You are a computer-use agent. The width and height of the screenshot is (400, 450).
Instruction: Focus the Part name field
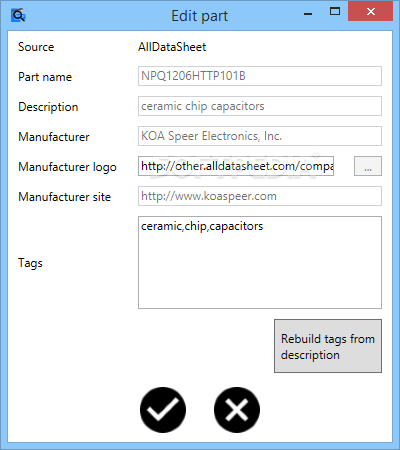(x=260, y=76)
